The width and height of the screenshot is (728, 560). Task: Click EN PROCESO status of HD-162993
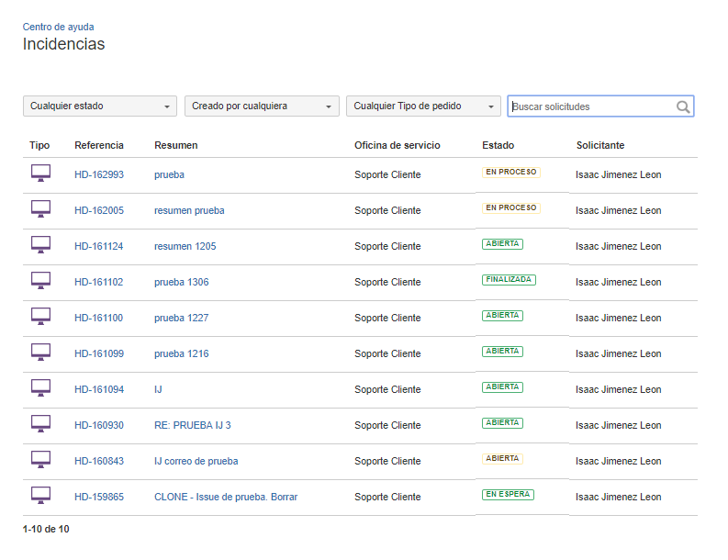(510, 172)
